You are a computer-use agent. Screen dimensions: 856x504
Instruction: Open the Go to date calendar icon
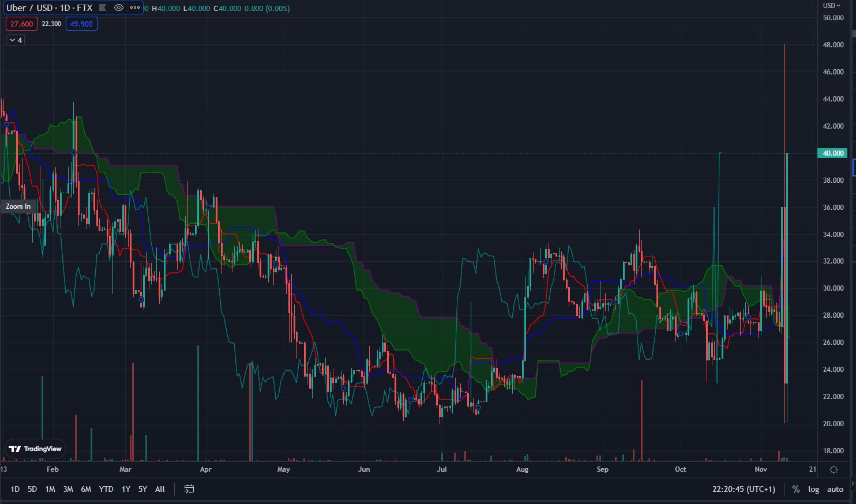(x=189, y=489)
